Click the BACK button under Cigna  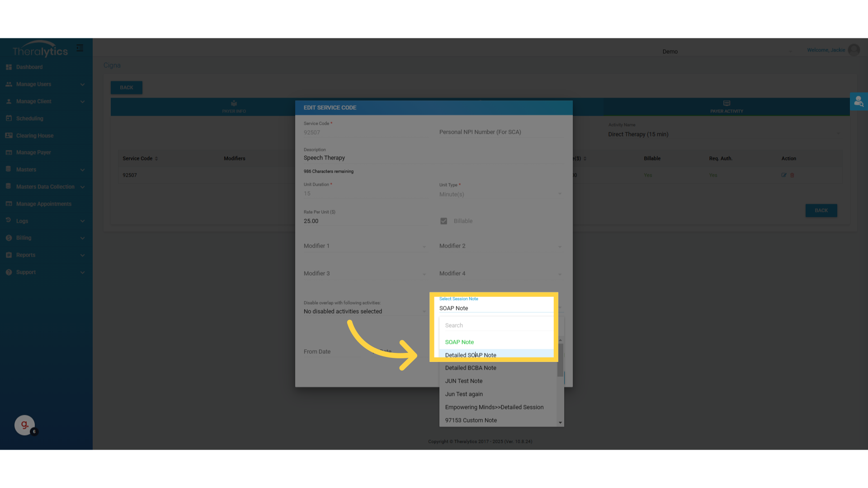[x=127, y=88]
